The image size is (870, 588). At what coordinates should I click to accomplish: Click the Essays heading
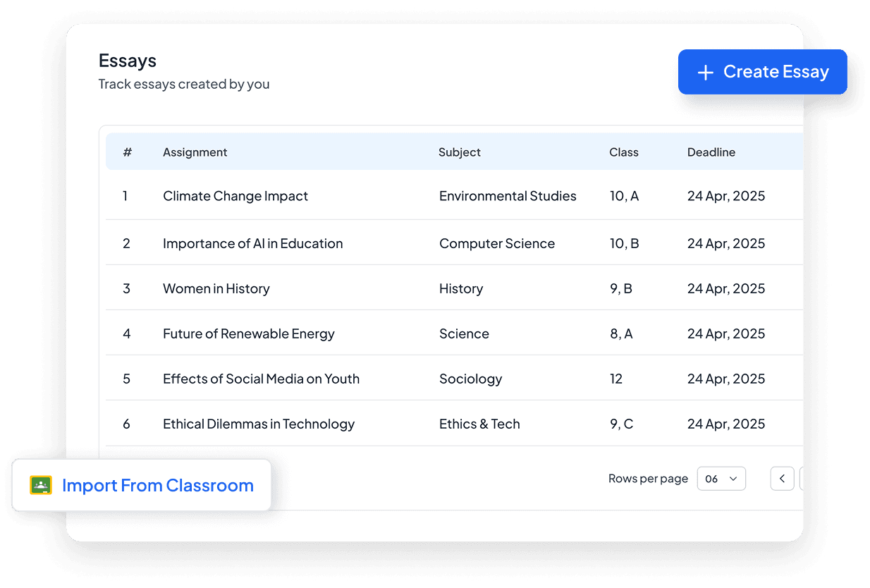point(127,61)
